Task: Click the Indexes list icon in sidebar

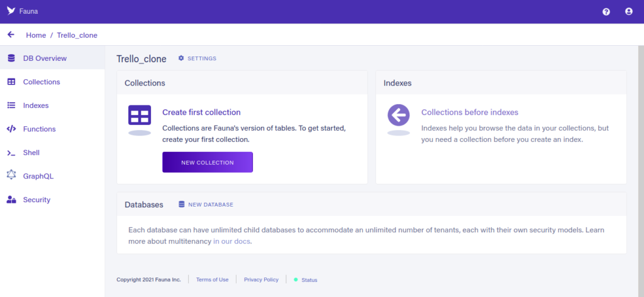Action: [11, 105]
